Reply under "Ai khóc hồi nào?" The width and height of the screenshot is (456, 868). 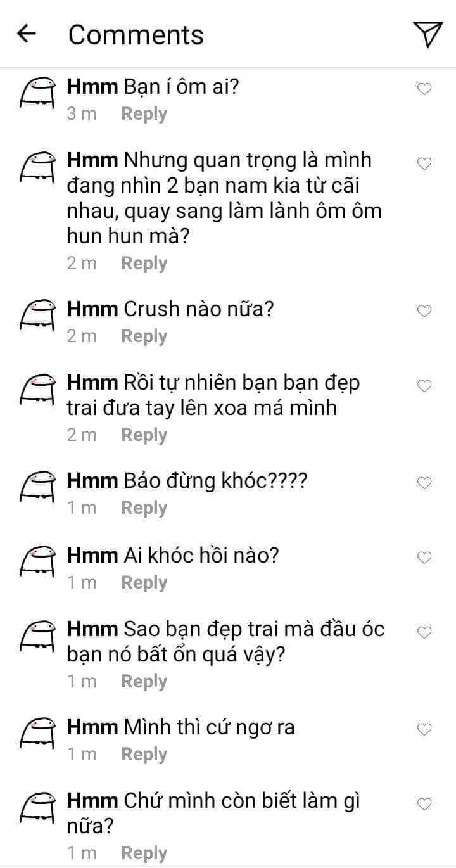pyautogui.click(x=144, y=583)
